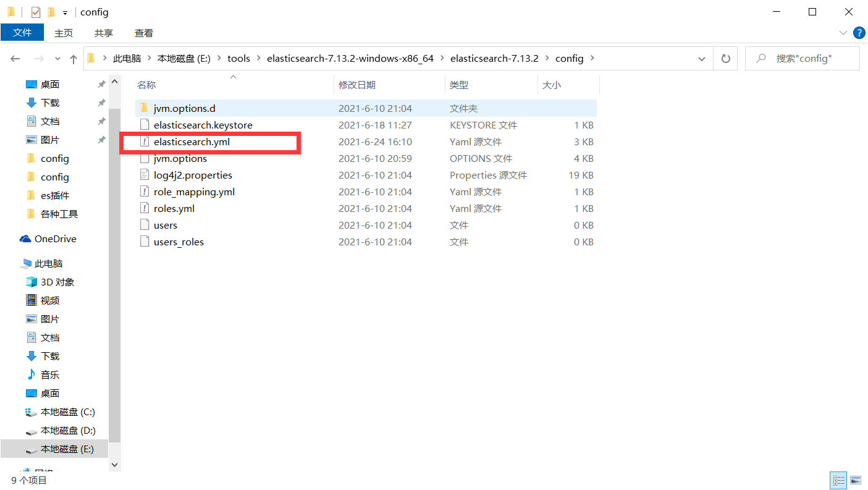Navigate to tools via the breadcrumb

(238, 58)
